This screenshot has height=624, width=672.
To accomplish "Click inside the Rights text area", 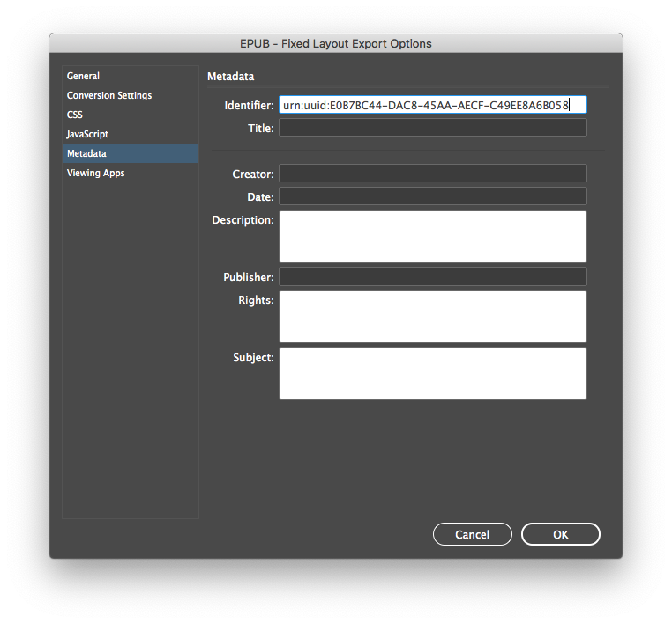I will [x=432, y=316].
